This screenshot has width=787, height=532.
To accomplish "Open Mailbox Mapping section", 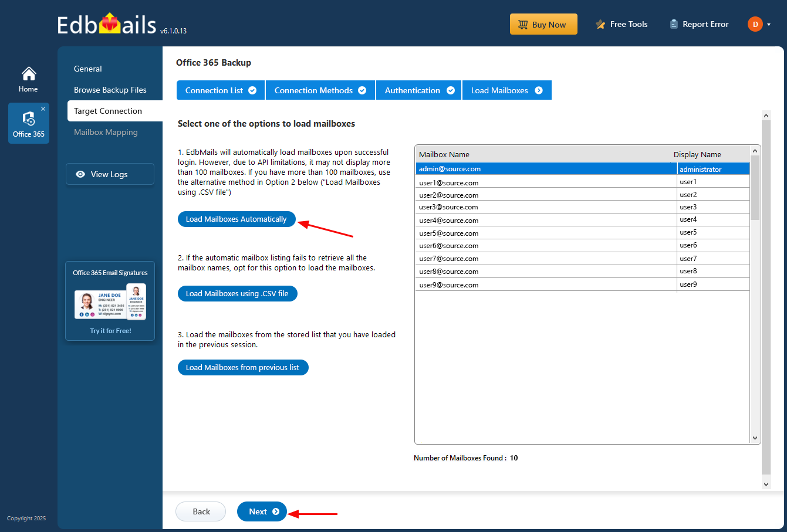I will point(106,132).
